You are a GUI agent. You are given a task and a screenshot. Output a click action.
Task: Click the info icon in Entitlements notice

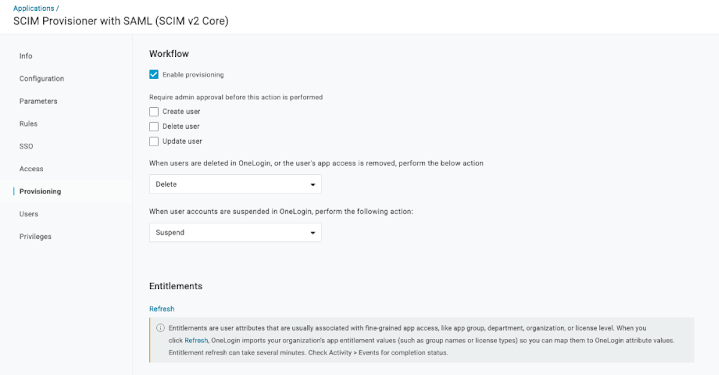tap(160, 328)
